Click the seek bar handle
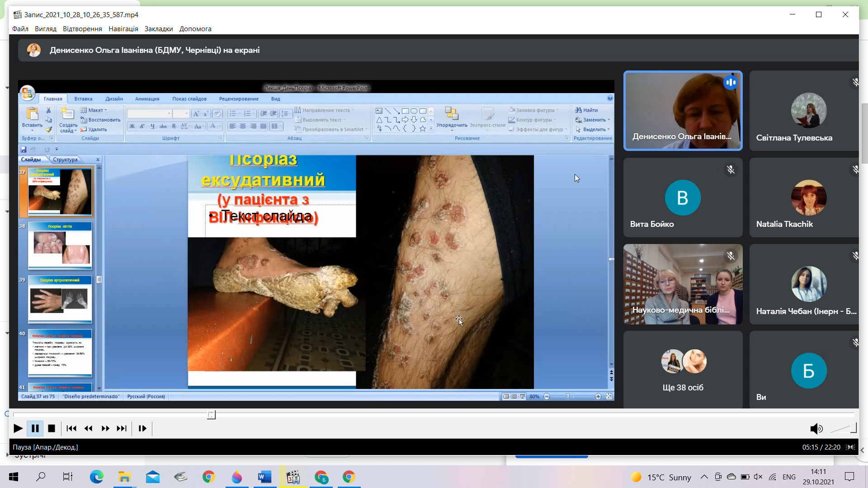Image resolution: width=868 pixels, height=488 pixels. (211, 415)
